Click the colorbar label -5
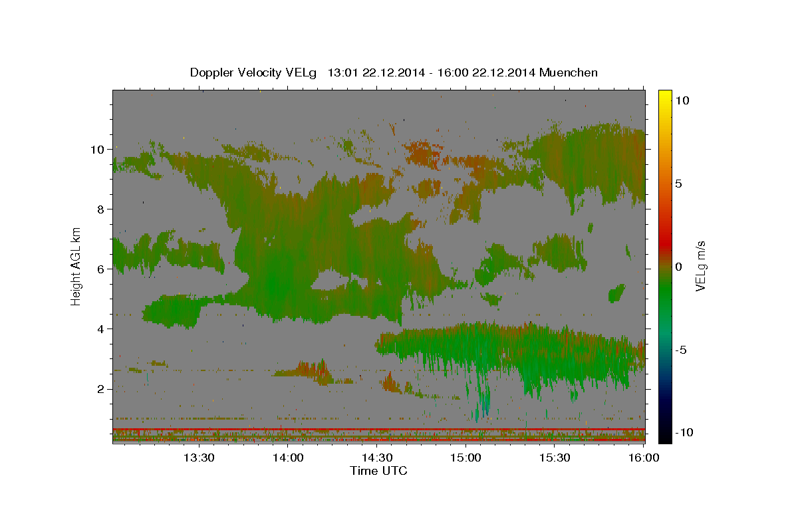The height and width of the screenshot is (532, 798). 681,350
